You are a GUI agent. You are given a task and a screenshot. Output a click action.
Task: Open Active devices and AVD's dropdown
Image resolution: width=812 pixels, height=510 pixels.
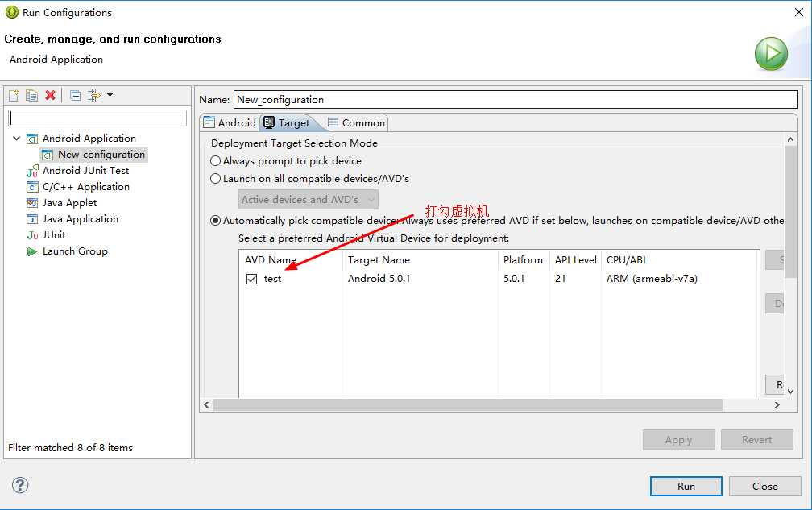click(x=309, y=200)
